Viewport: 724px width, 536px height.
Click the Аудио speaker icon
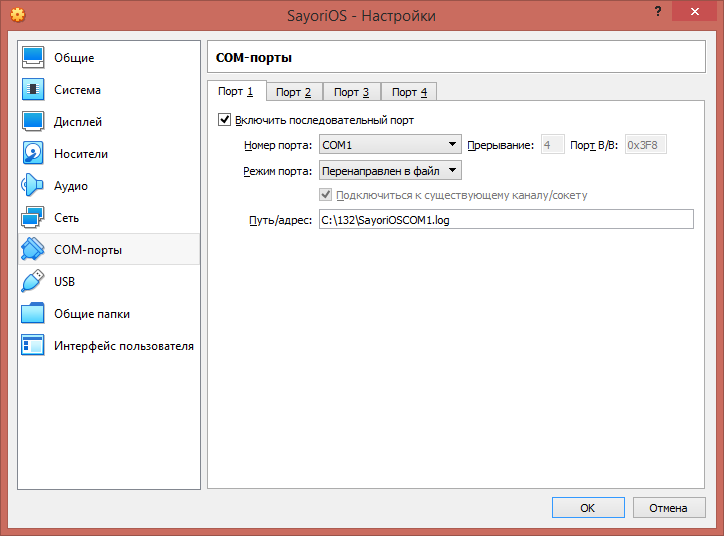click(x=33, y=185)
